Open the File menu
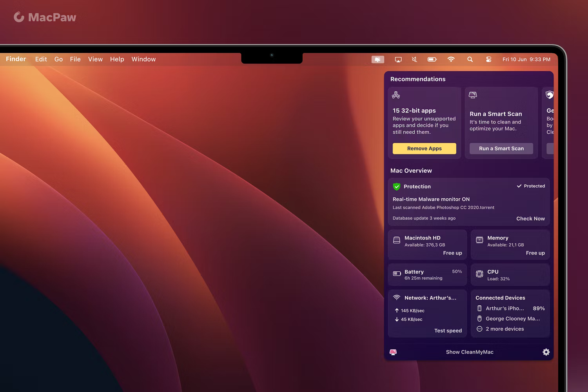This screenshot has height=392, width=588. 75,59
